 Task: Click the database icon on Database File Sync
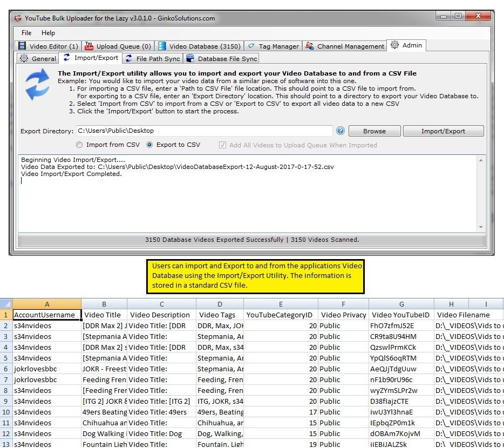[190, 58]
